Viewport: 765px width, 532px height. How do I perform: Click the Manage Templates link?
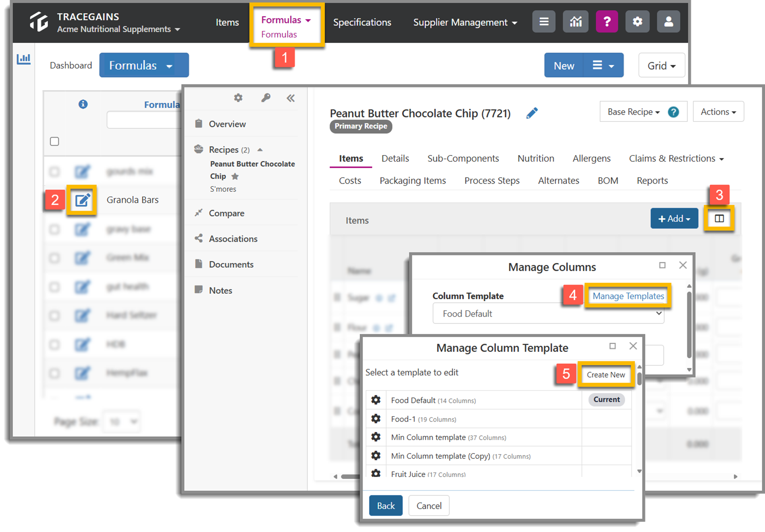[628, 296]
